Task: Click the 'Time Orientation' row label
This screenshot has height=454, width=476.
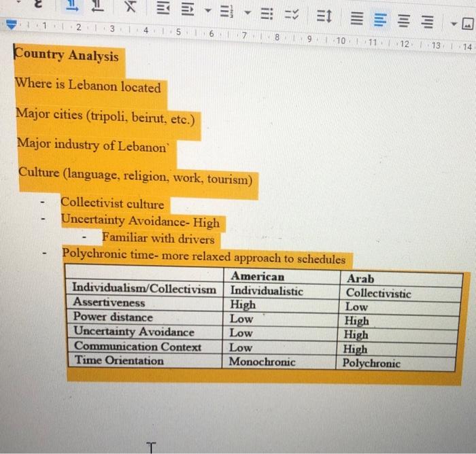Action: click(x=119, y=360)
